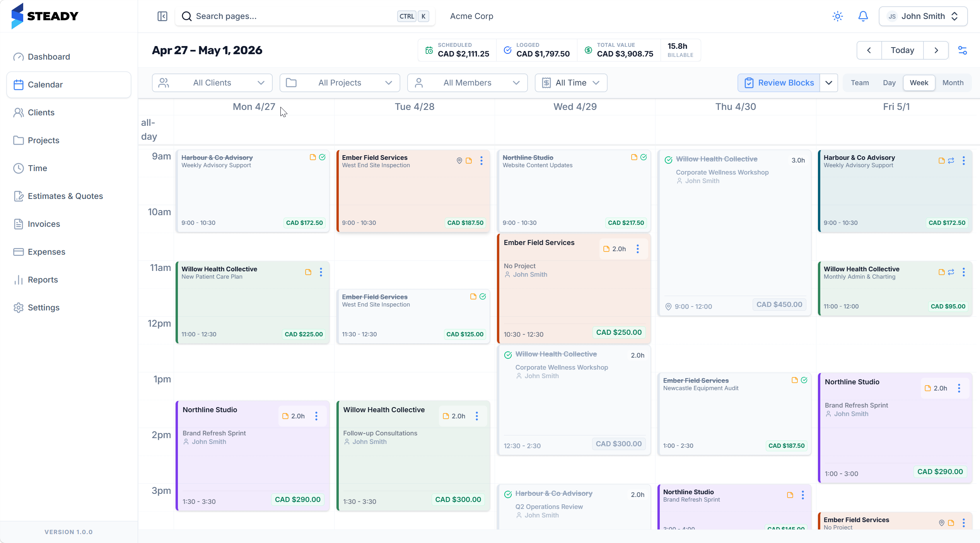Click location pin on Friday Ember Field Services block

(942, 523)
